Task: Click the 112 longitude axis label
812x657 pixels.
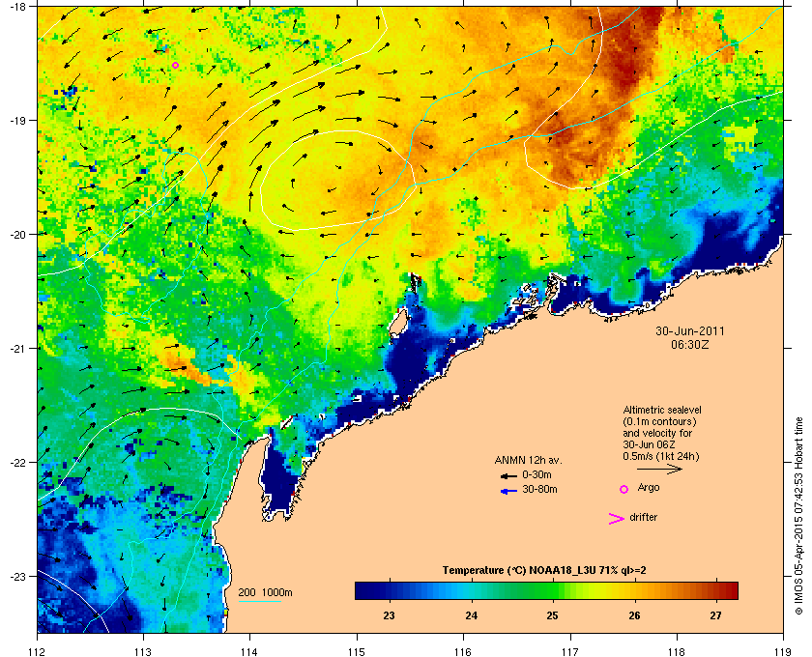Action: click(38, 651)
